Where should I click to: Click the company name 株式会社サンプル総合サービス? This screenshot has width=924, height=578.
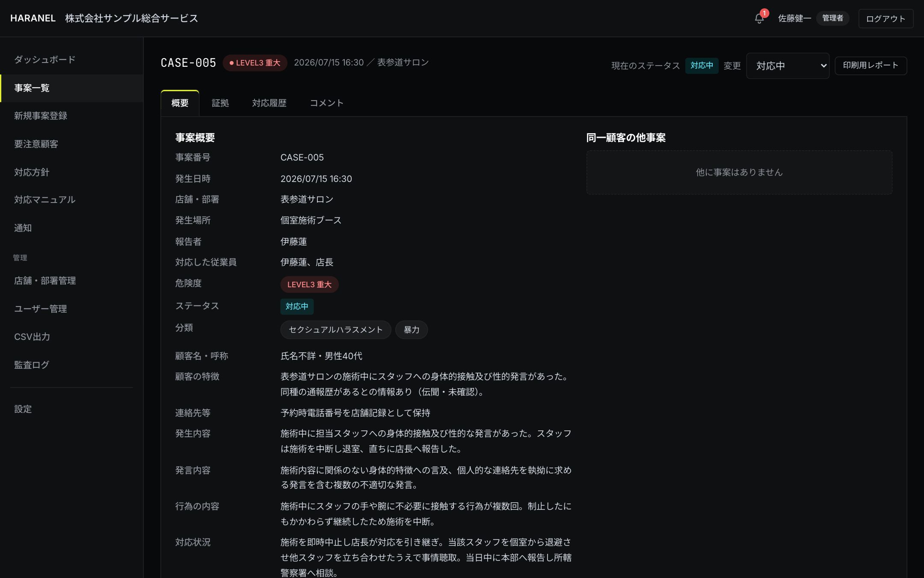(x=132, y=18)
